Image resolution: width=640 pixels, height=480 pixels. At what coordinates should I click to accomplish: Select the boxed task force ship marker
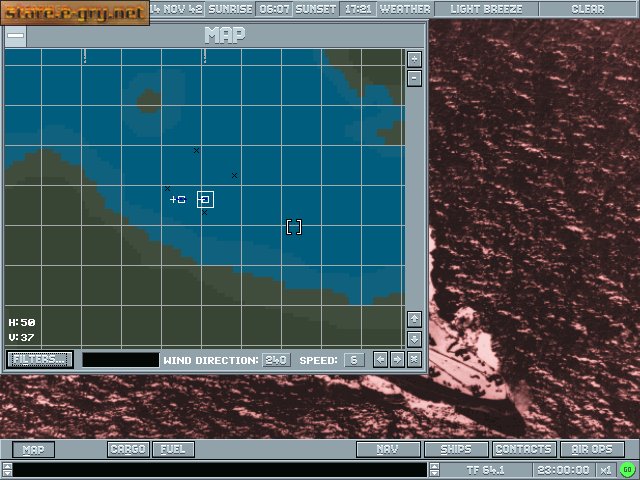pos(205,199)
